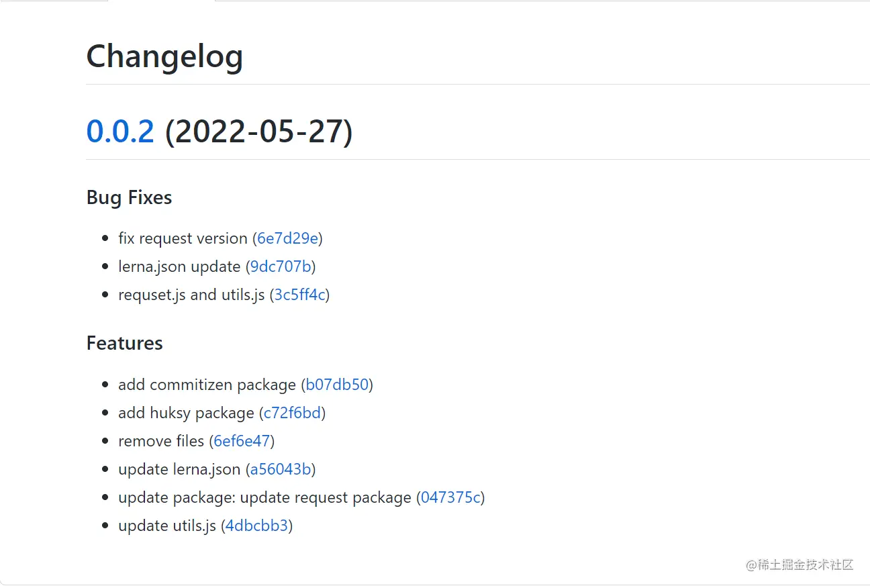Follow the 3c5ff4c commit link
Screen dimensions: 870x588
coord(299,295)
